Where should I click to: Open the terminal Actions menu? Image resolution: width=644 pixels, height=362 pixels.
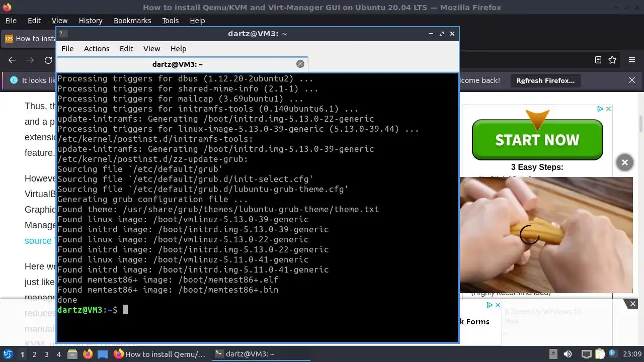[97, 49]
